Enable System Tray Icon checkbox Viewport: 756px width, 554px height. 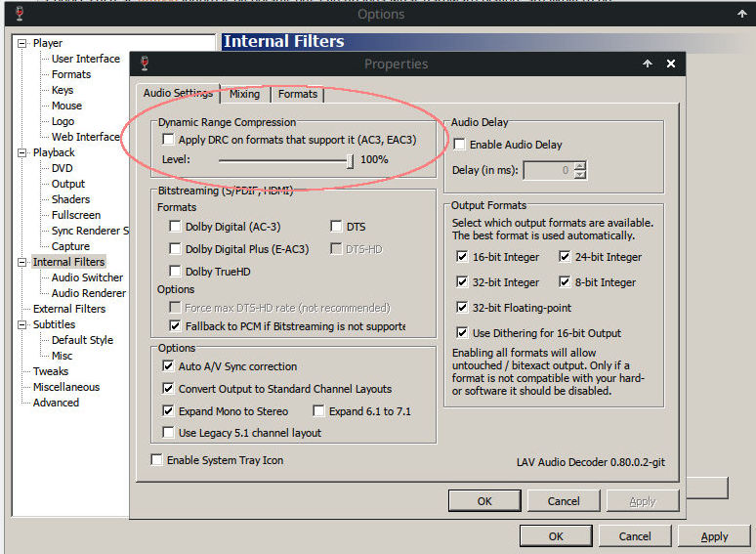pos(156,460)
